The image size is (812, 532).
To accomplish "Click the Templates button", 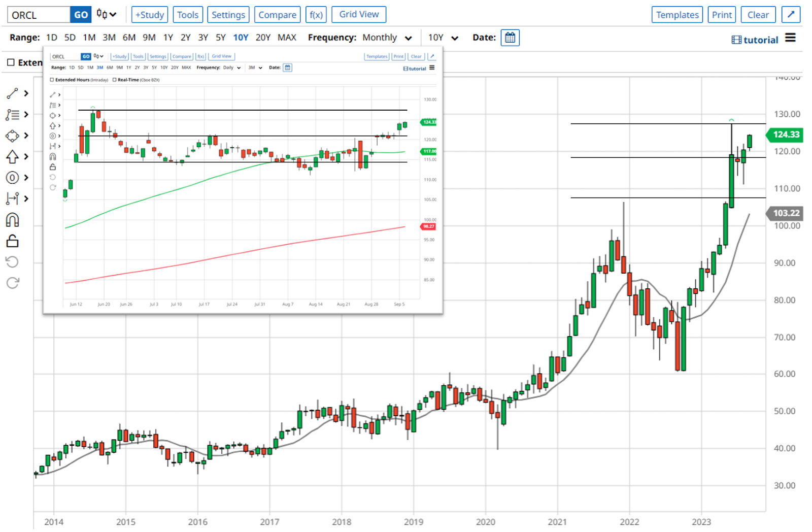I will 676,14.
